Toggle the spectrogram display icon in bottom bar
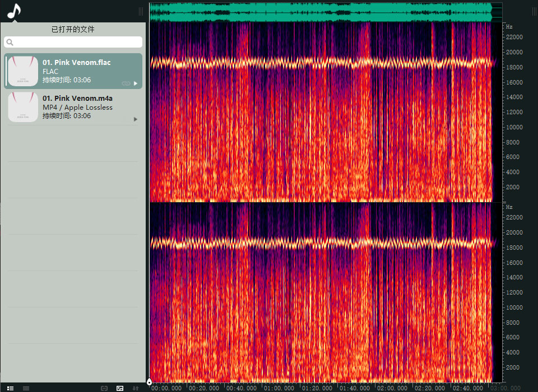Image resolution: width=538 pixels, height=392 pixels. (119, 388)
